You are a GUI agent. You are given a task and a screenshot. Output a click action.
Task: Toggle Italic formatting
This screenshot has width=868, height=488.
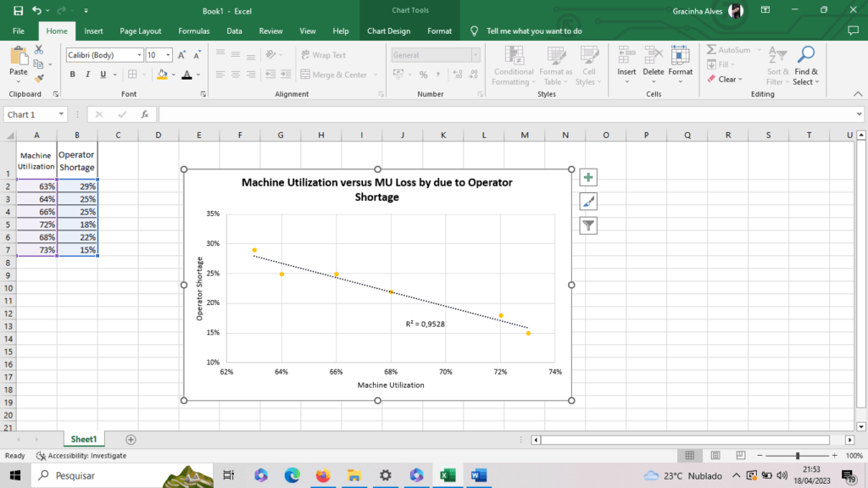click(88, 75)
